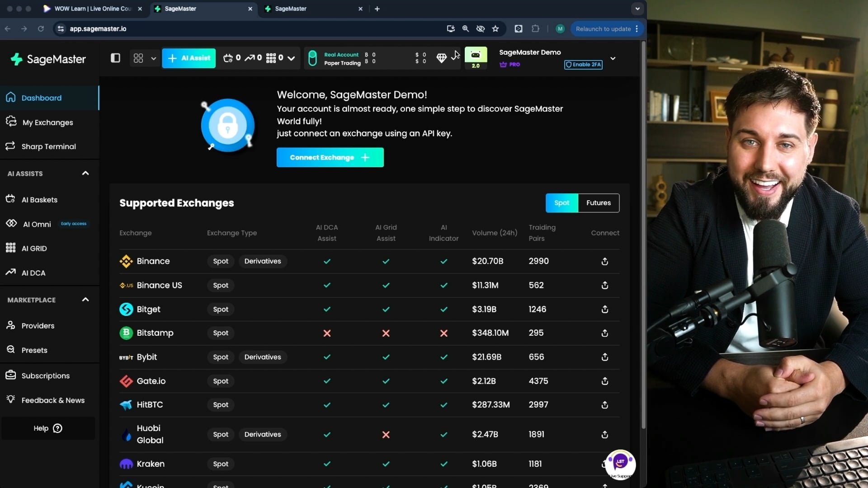Viewport: 868px width, 488px height.
Task: Enable 2FA for SageMaster Demo account
Action: [x=583, y=64]
